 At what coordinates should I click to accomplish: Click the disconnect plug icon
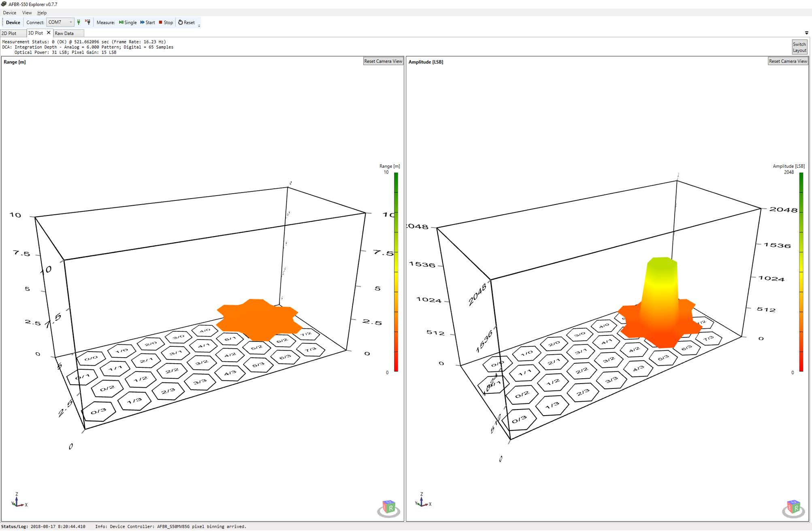click(x=88, y=22)
